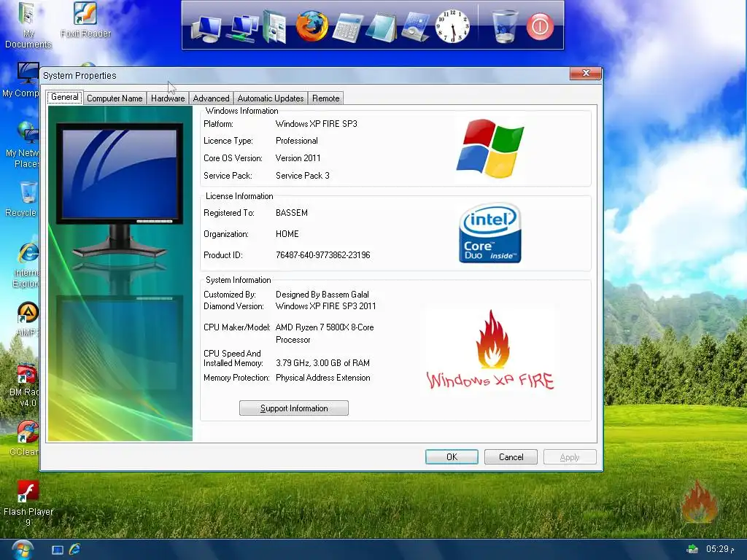Click the Service Pack 3 value
Image resolution: width=747 pixels, height=560 pixels.
pyautogui.click(x=303, y=175)
